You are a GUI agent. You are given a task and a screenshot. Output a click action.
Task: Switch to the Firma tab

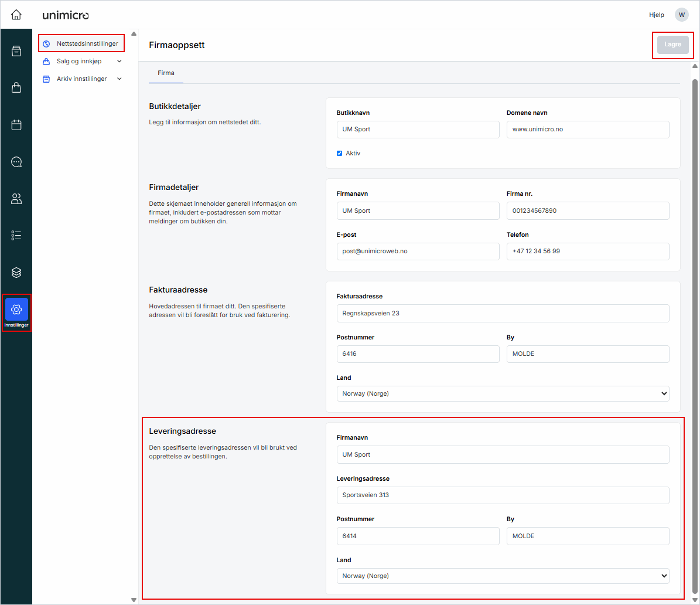[166, 73]
